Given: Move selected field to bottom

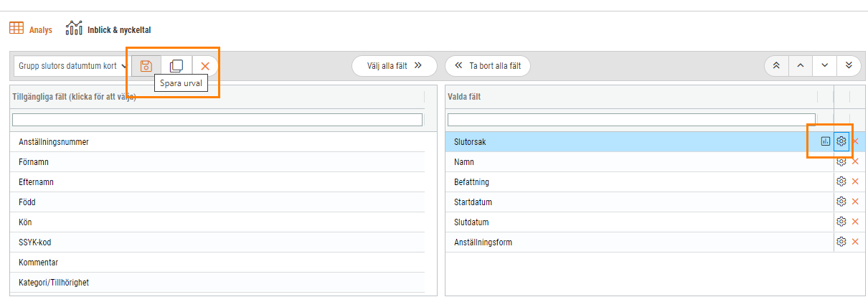Looking at the screenshot, I should 849,66.
